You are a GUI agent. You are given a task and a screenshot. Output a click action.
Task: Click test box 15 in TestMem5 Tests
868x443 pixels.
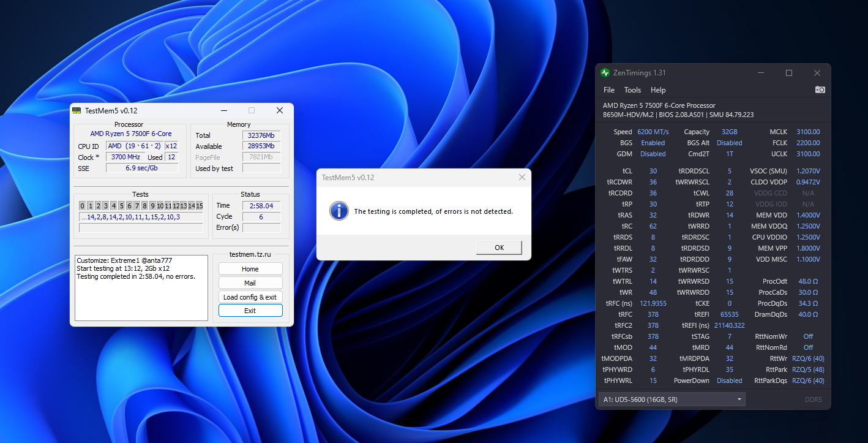tap(200, 206)
